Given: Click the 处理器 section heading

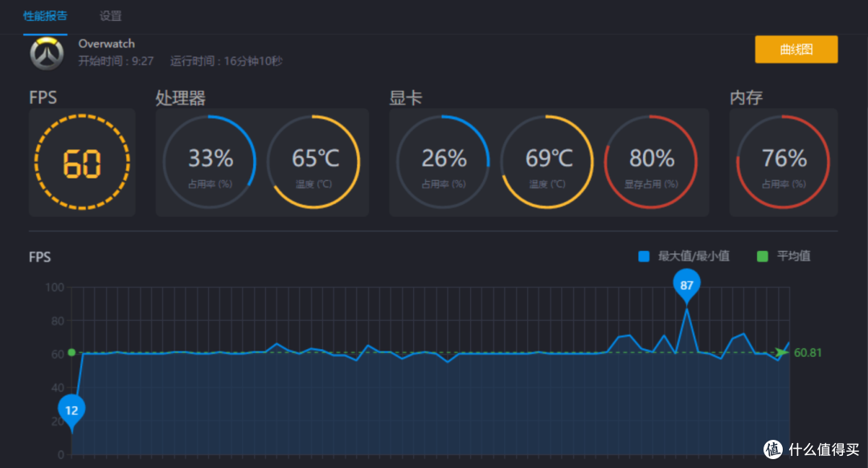Looking at the screenshot, I should pyautogui.click(x=181, y=98).
